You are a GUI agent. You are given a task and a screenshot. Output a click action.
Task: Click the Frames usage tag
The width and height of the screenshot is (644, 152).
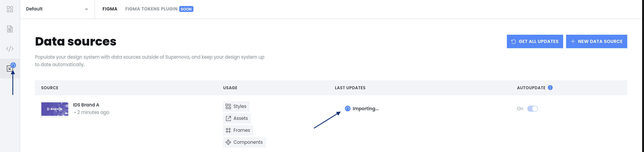tap(238, 130)
